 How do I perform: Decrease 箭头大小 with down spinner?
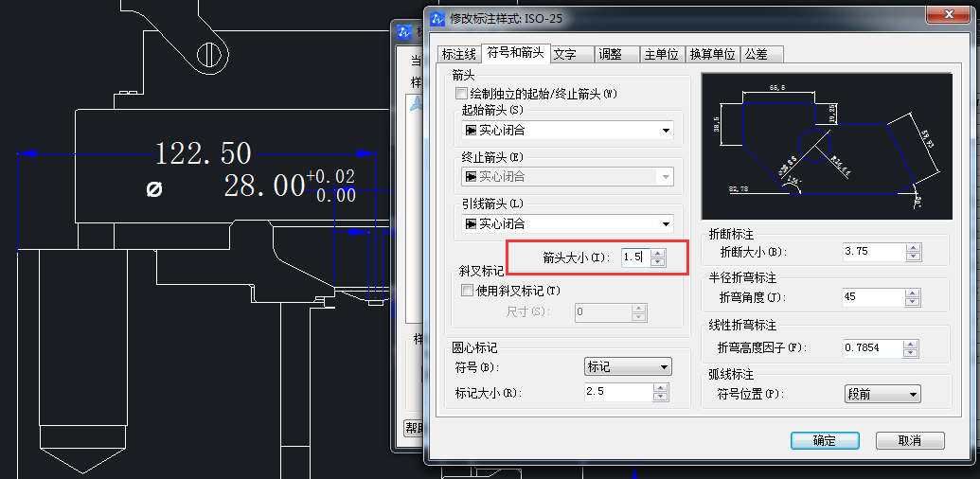pos(658,261)
